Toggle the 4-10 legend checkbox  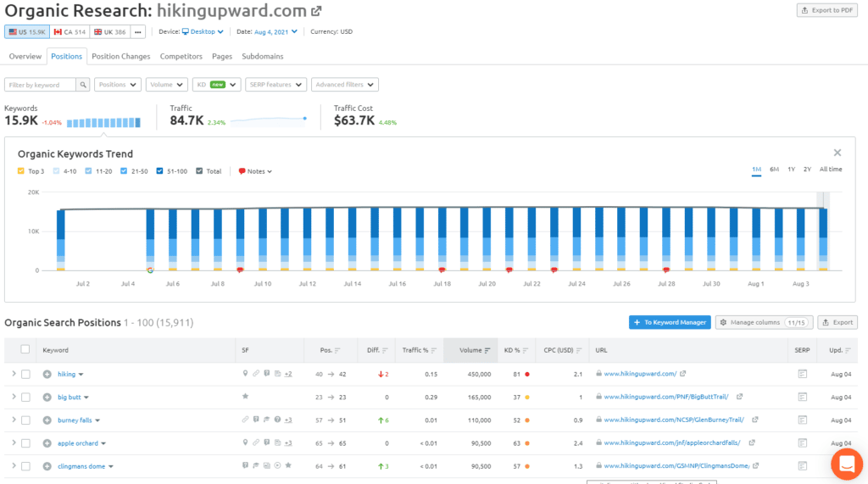(56, 171)
